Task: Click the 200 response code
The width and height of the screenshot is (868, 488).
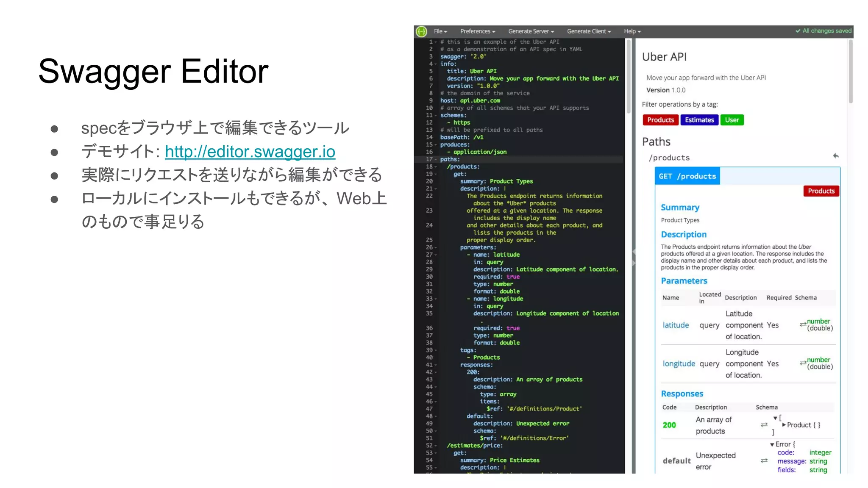Action: click(669, 425)
